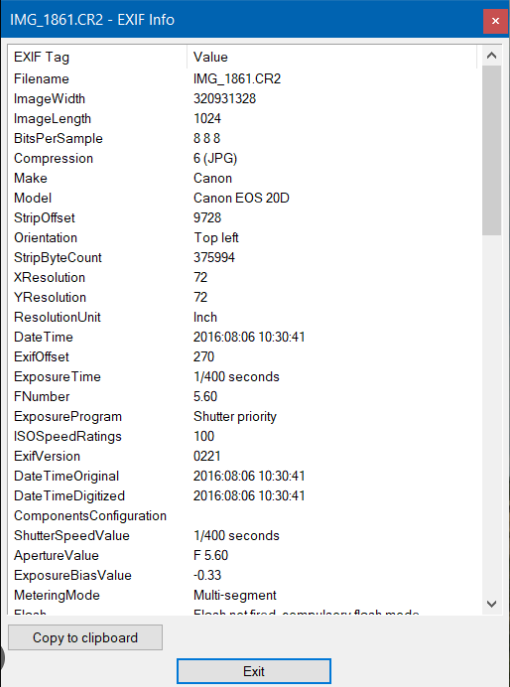This screenshot has width=510, height=687.
Task: Click the value Inch
Action: point(205,317)
